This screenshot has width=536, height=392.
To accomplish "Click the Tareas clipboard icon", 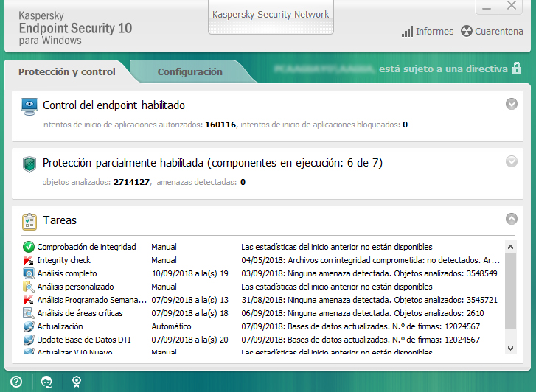I will [x=29, y=222].
